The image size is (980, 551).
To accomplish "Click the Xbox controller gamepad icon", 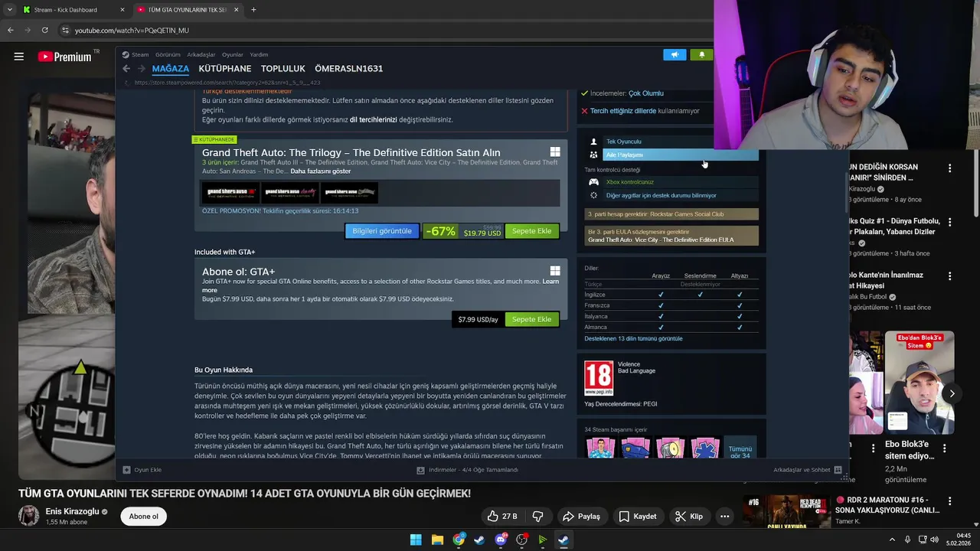I will tap(593, 182).
